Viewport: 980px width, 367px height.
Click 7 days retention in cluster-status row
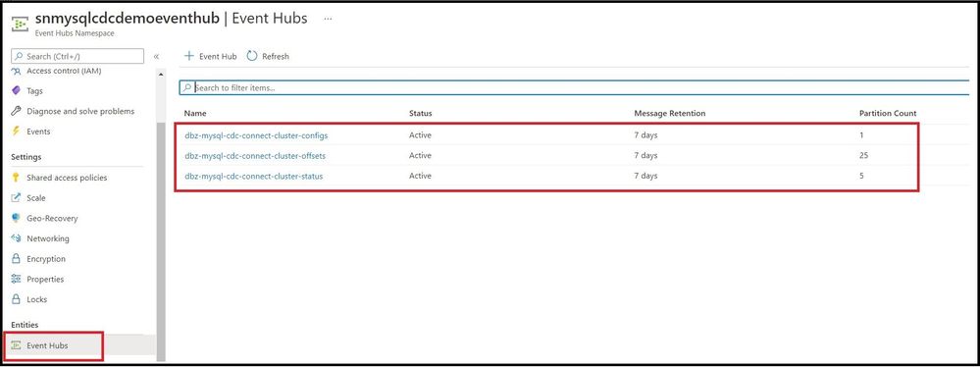645,177
